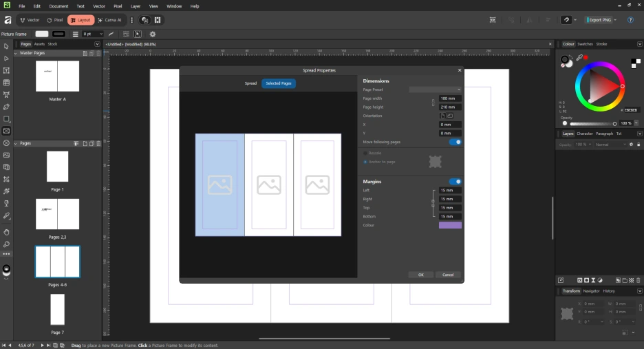Click the Affinity logo home icon
Screen dimensions: 644x349
tap(7, 20)
